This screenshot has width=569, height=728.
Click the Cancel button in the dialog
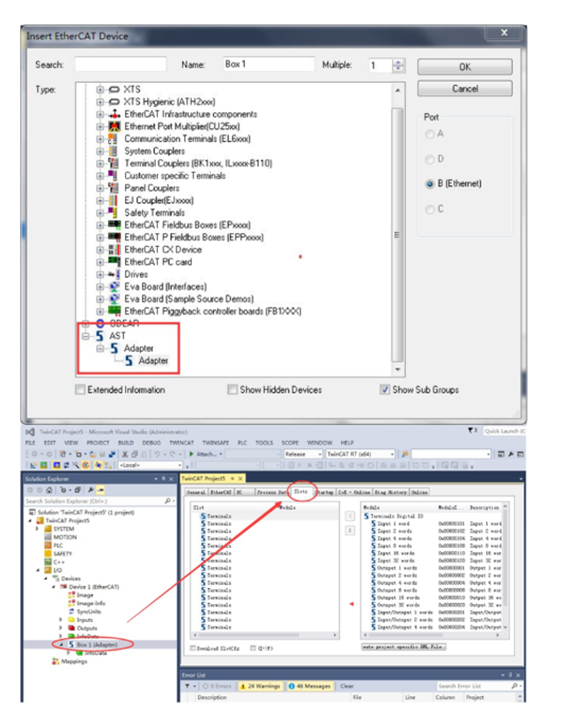click(464, 89)
